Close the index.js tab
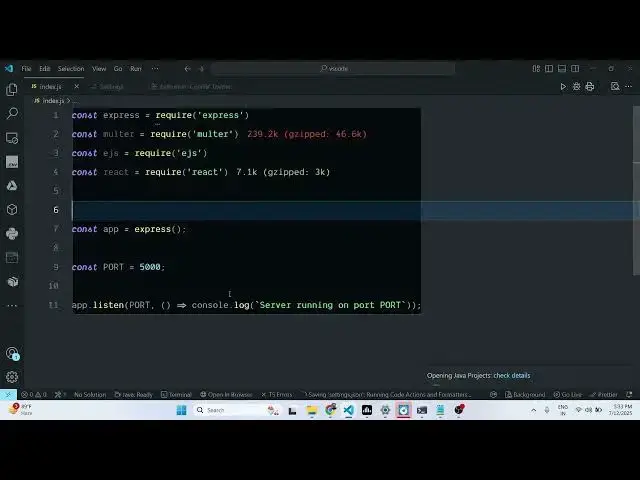 point(76,87)
